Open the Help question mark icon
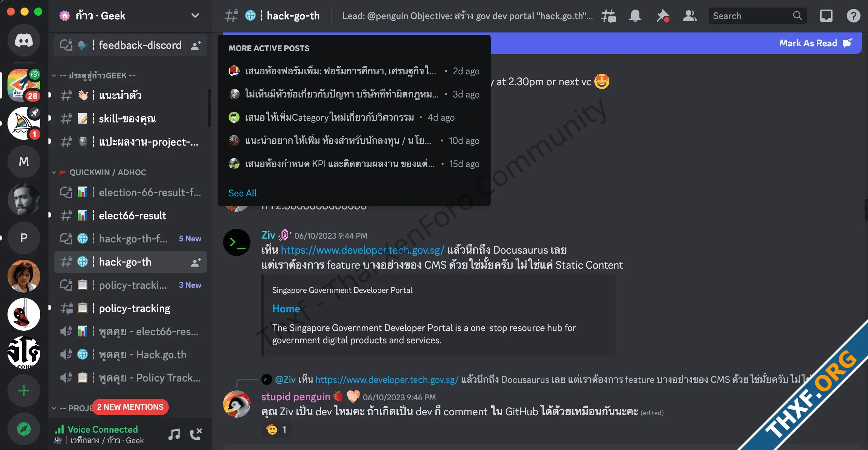The image size is (868, 450). click(853, 16)
